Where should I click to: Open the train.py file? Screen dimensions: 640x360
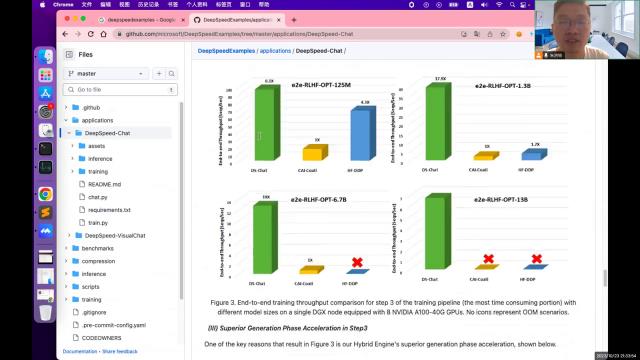coord(98,223)
